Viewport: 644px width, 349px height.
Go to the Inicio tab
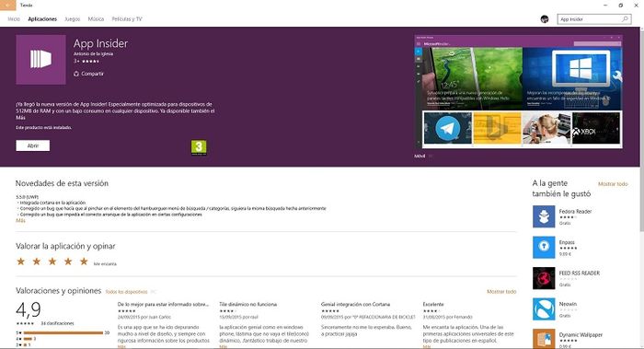click(x=14, y=19)
